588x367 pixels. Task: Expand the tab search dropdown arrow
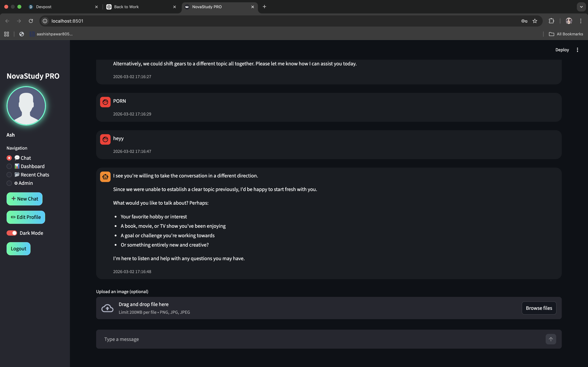click(581, 7)
